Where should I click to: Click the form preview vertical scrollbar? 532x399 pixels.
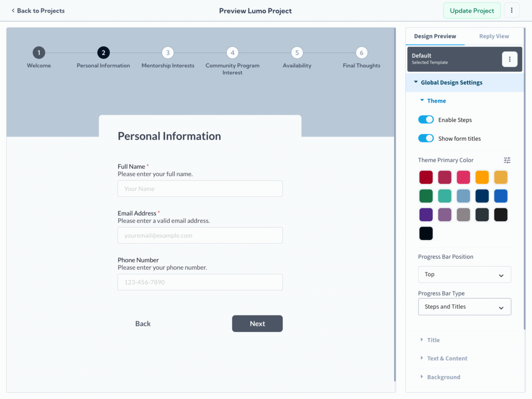click(x=395, y=205)
